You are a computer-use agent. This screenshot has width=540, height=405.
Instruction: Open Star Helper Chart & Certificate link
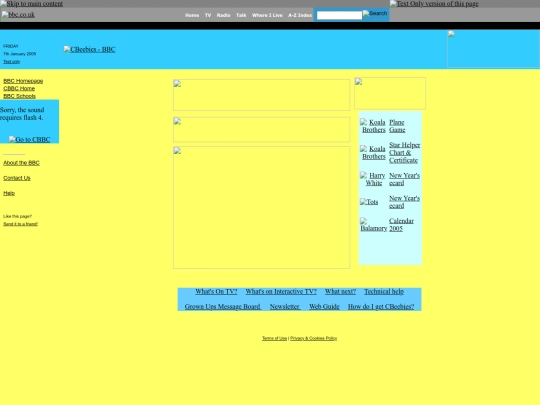404,153
